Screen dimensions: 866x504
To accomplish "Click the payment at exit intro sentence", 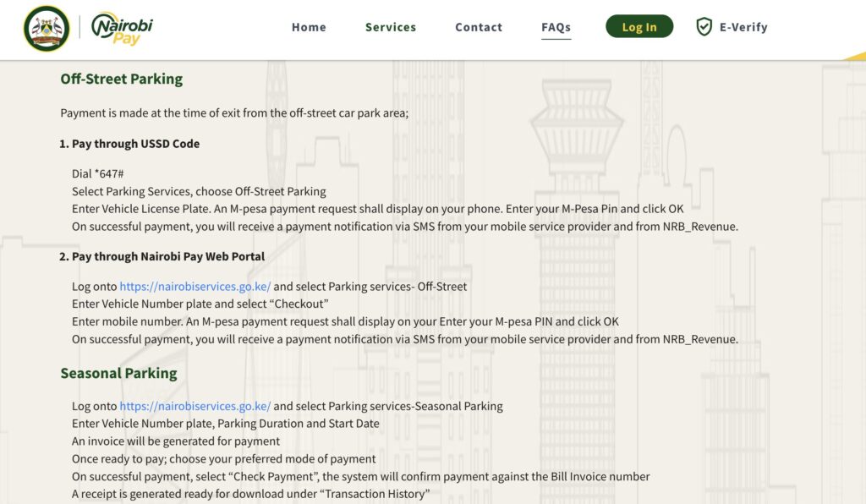I will [234, 113].
